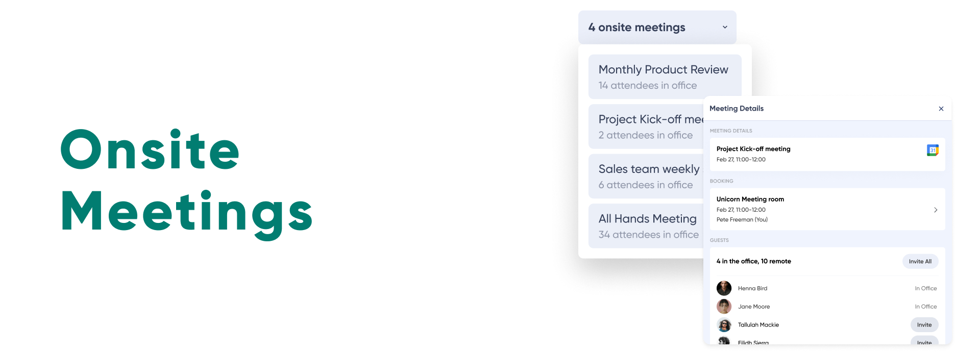Open Unicorn Meeting room booking chevron
The width and height of the screenshot is (980, 353).
pos(935,210)
